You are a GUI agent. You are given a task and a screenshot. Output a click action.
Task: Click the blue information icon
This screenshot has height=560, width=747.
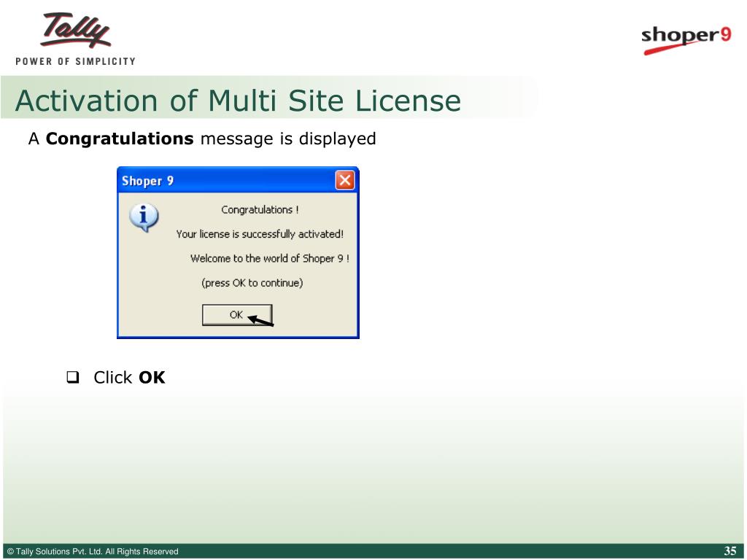coord(144,217)
